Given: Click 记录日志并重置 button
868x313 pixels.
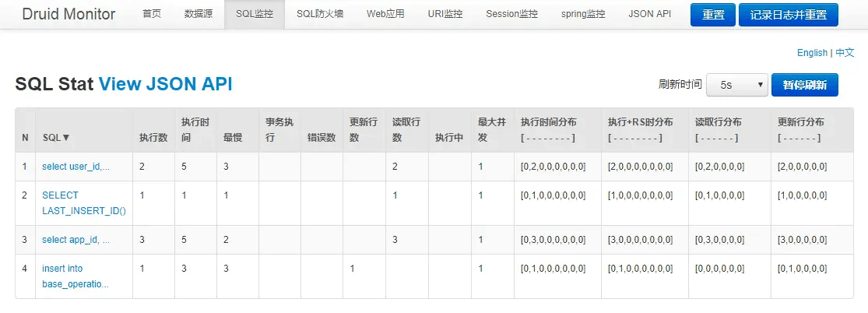Looking at the screenshot, I should [789, 15].
